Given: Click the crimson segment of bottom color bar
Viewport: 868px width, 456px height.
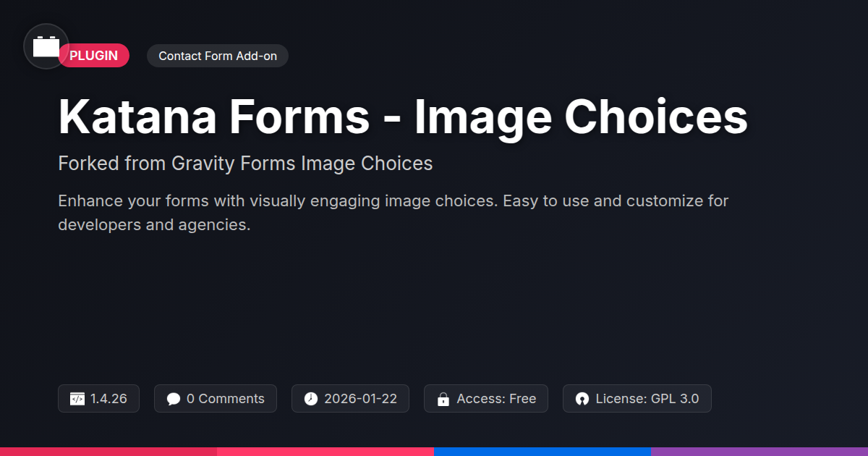Looking at the screenshot, I should click(x=109, y=452).
